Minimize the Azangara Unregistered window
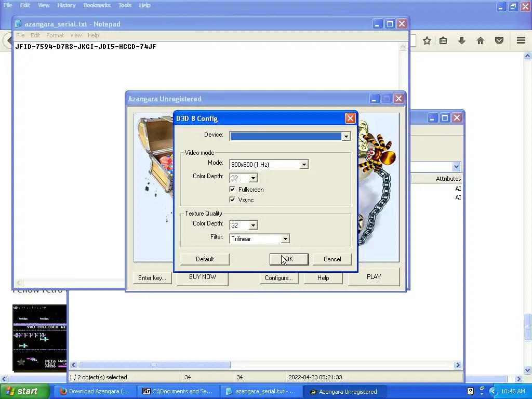Viewport: 532px width, 399px height. pos(374,99)
